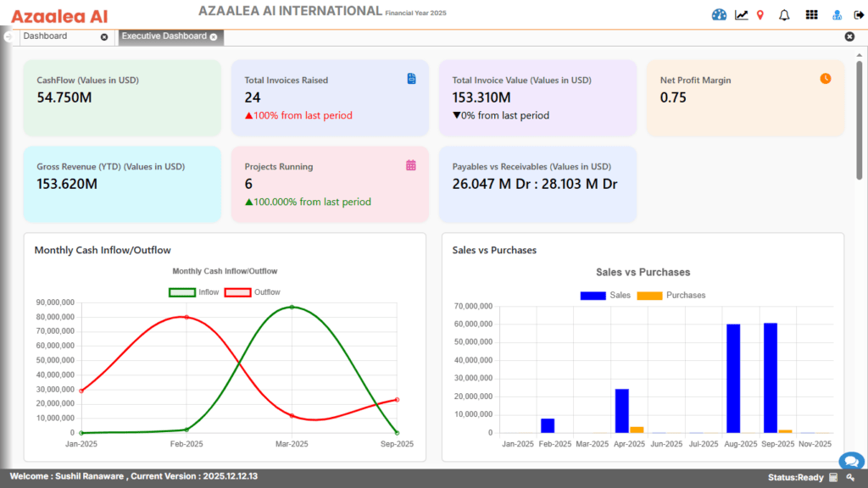Close the Executive Dashboard tab
Viewport: 868px width, 488px height.
(x=214, y=37)
